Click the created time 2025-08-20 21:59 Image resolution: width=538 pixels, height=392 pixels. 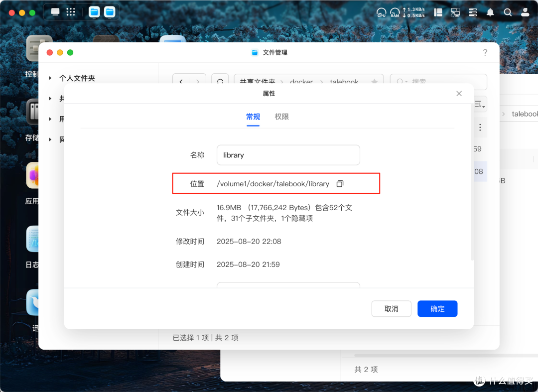[x=248, y=264]
